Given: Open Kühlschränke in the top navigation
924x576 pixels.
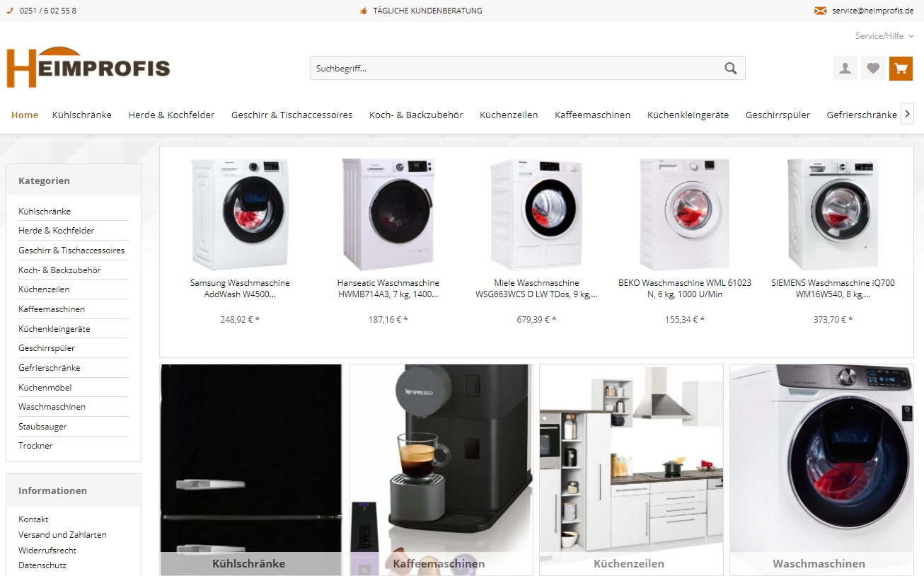Looking at the screenshot, I should [82, 115].
